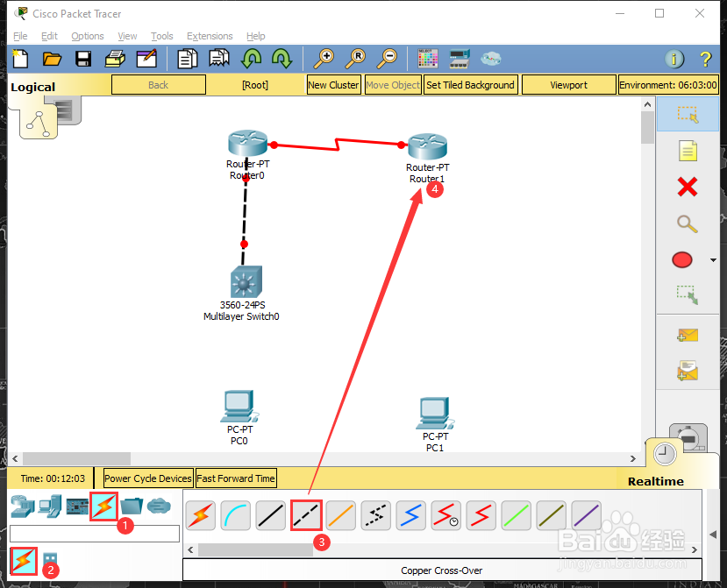This screenshot has height=588, width=727.
Task: Select the Components category
Action: pyautogui.click(x=77, y=507)
